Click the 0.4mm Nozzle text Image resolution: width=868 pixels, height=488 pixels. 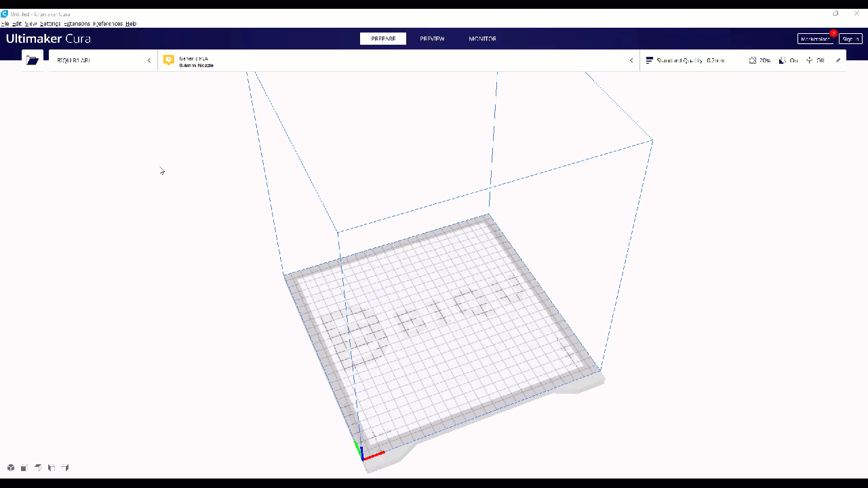click(x=197, y=66)
